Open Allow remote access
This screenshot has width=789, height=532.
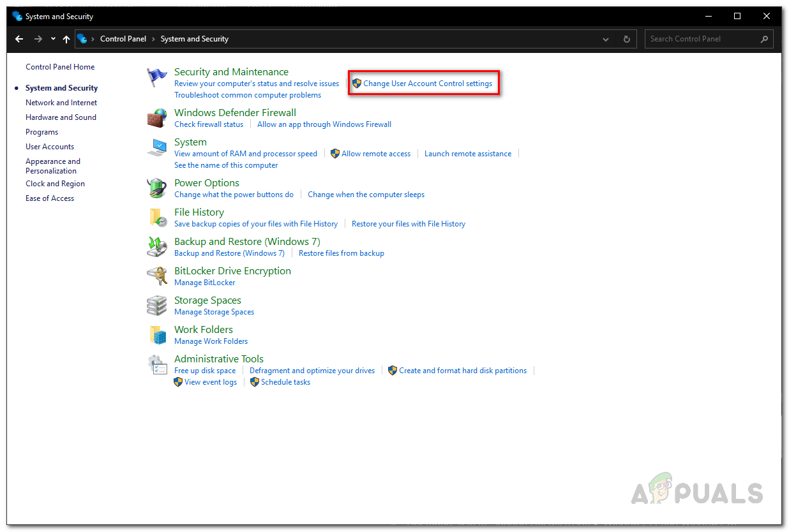(376, 154)
